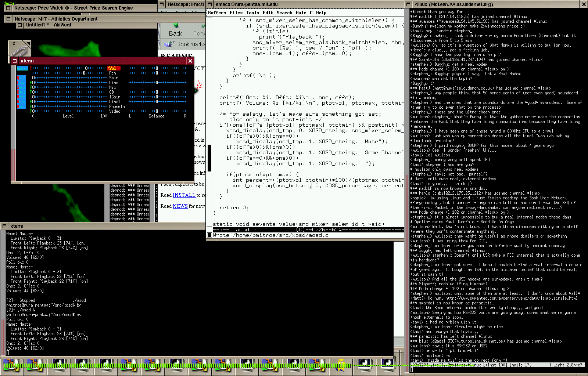Click the aumix title label in mixer

pos(22,68)
